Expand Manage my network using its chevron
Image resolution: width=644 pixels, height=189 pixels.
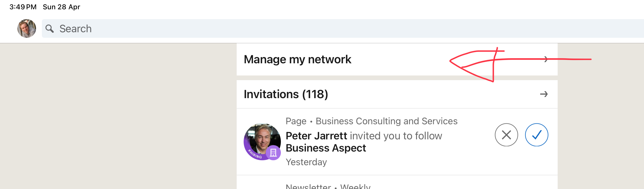[546, 59]
